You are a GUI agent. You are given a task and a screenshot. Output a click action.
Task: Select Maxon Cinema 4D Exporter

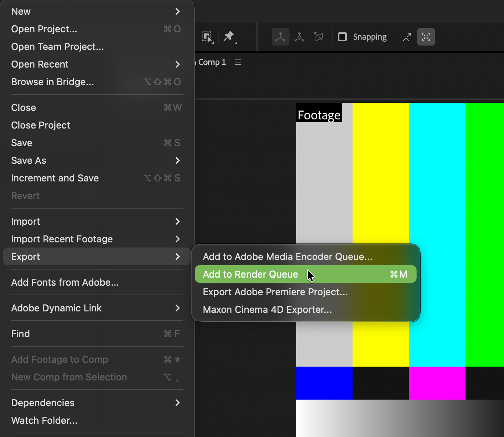click(306, 310)
